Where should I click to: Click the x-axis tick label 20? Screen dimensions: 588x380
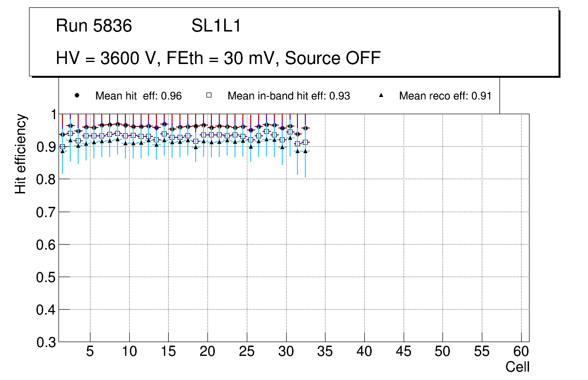(x=207, y=351)
